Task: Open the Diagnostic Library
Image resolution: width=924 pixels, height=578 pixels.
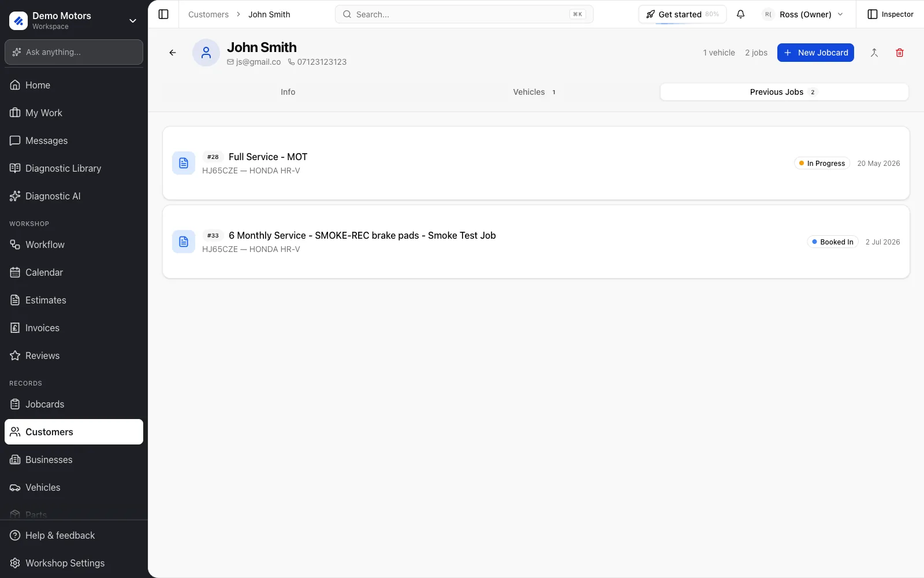Action: (74, 168)
